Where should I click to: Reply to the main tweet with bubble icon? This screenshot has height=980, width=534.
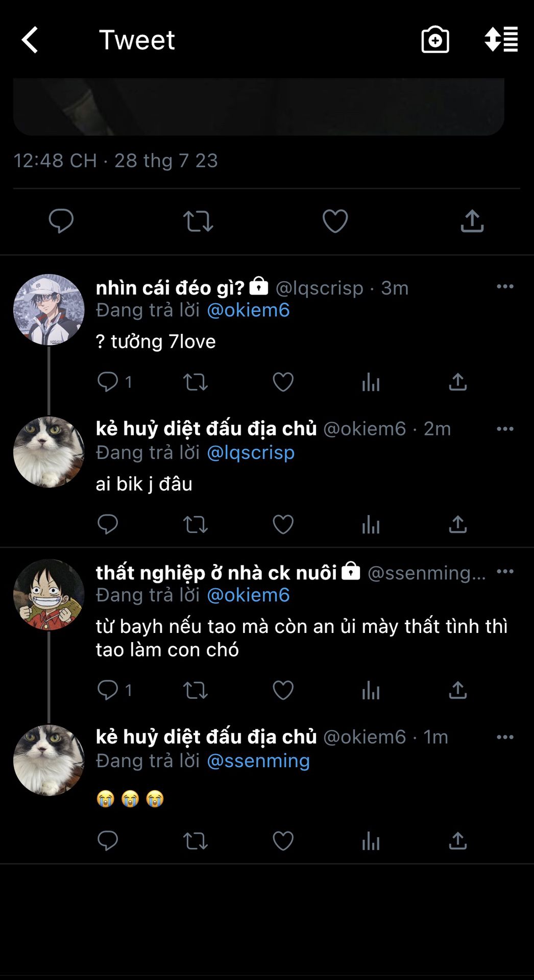[x=61, y=221]
